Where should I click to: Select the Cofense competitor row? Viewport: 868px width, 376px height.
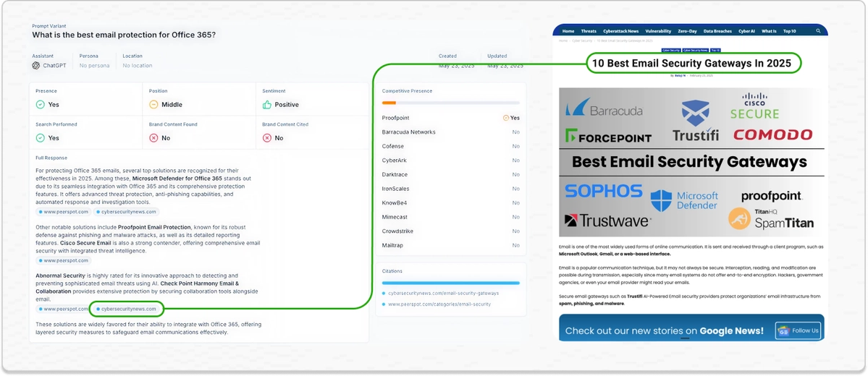pos(450,147)
